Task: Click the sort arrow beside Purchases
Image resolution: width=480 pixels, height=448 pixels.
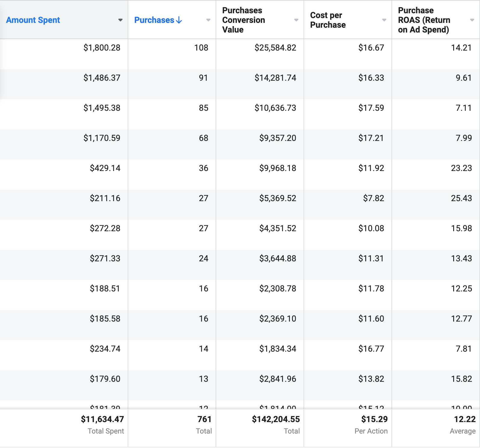Action: (179, 20)
